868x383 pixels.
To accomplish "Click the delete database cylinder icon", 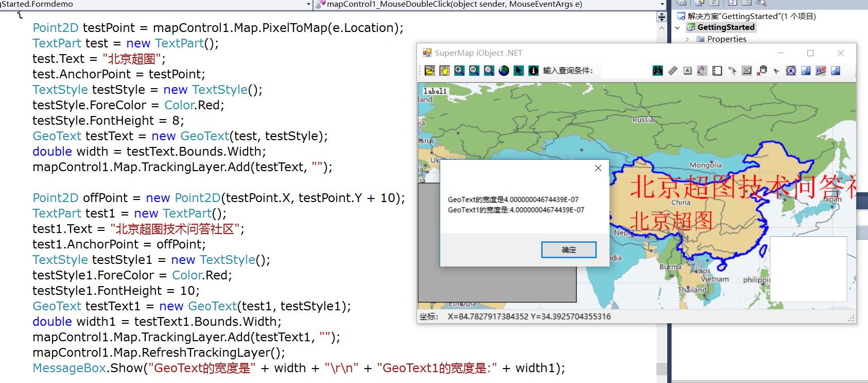I will click(x=762, y=71).
